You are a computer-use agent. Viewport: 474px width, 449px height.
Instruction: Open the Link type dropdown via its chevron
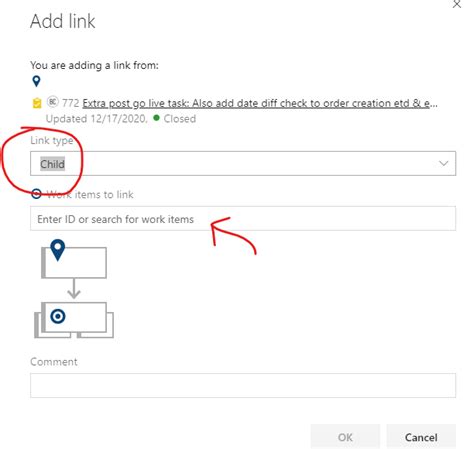click(443, 163)
